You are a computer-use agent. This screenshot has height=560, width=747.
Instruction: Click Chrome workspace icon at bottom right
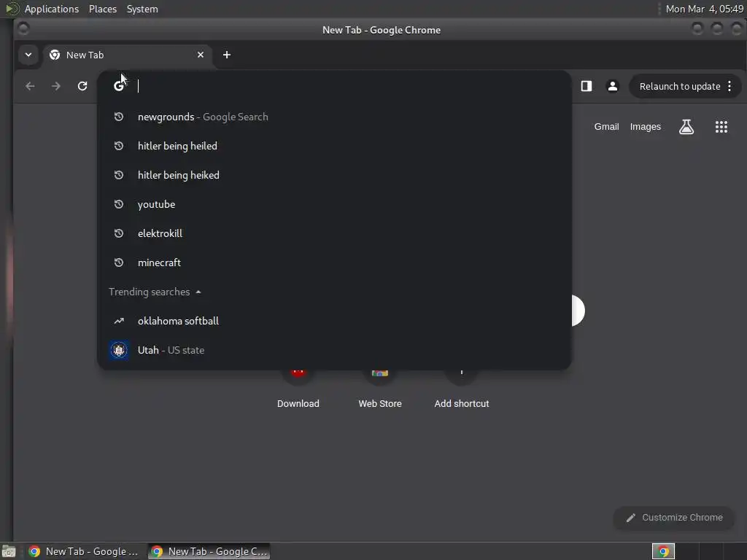663,551
